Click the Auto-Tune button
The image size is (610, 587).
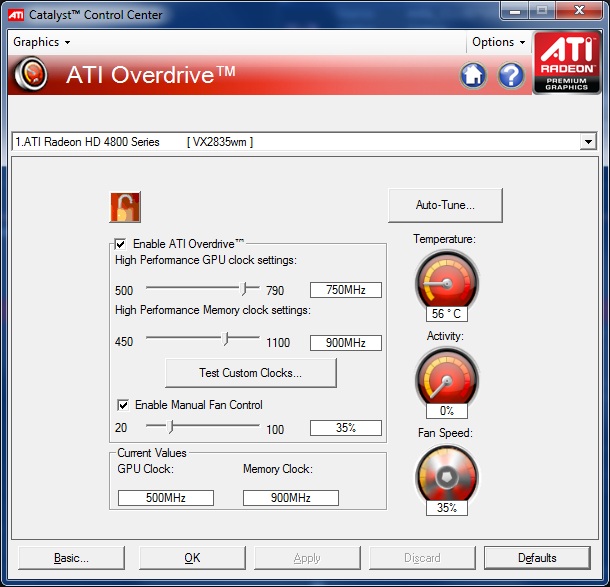(x=445, y=205)
